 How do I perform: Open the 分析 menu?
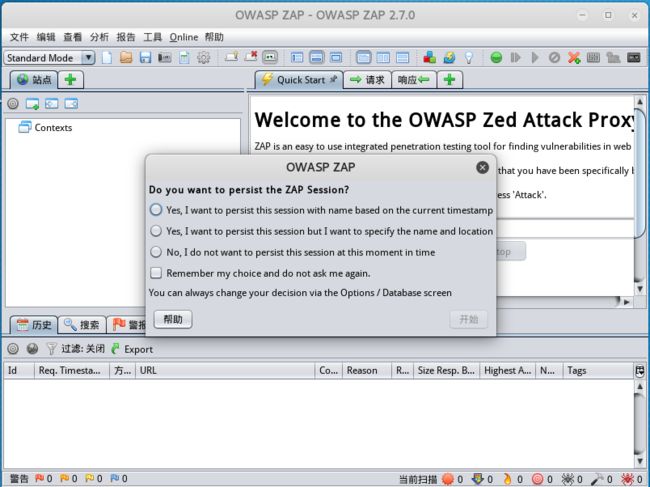(x=99, y=37)
